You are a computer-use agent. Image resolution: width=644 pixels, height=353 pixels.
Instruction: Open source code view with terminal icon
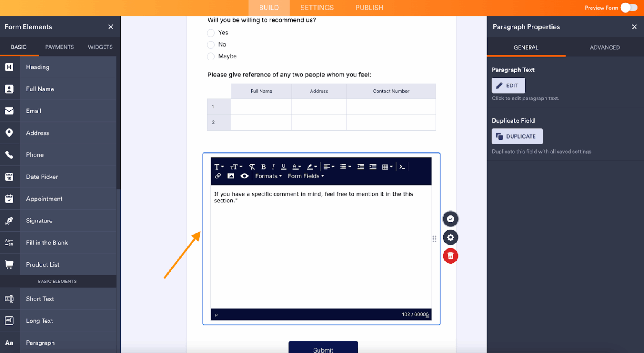[x=402, y=167]
